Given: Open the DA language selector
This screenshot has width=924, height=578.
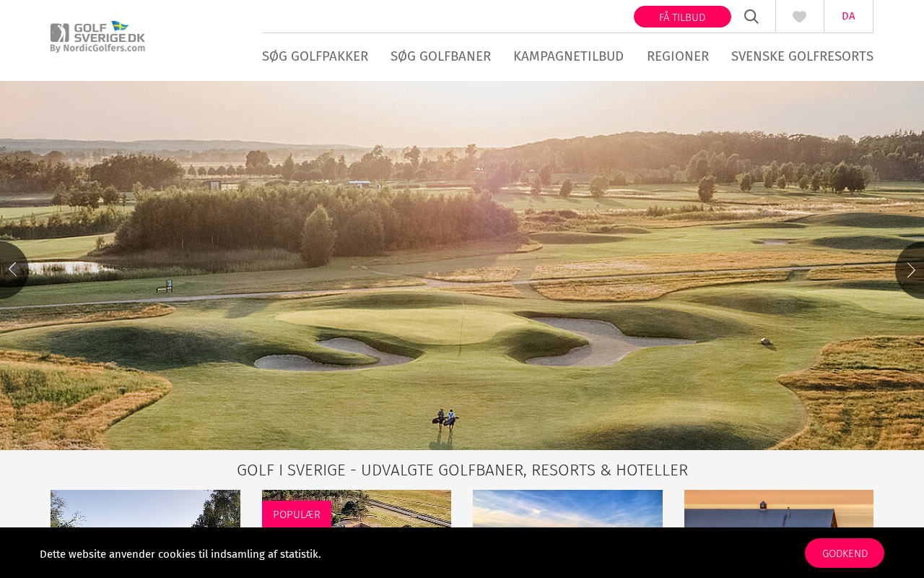Looking at the screenshot, I should click(848, 16).
